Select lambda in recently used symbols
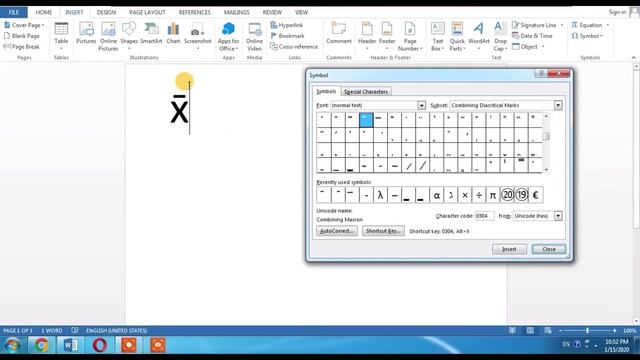640x360 pixels. [x=380, y=195]
